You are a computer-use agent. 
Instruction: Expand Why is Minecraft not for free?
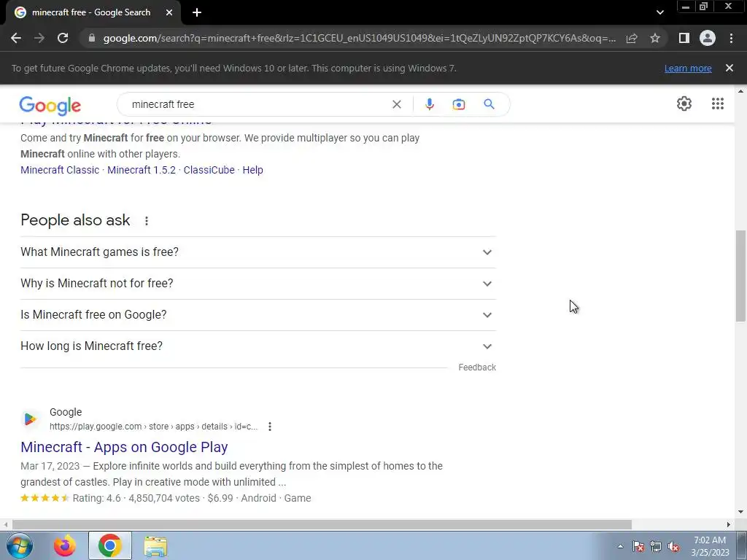(x=258, y=284)
